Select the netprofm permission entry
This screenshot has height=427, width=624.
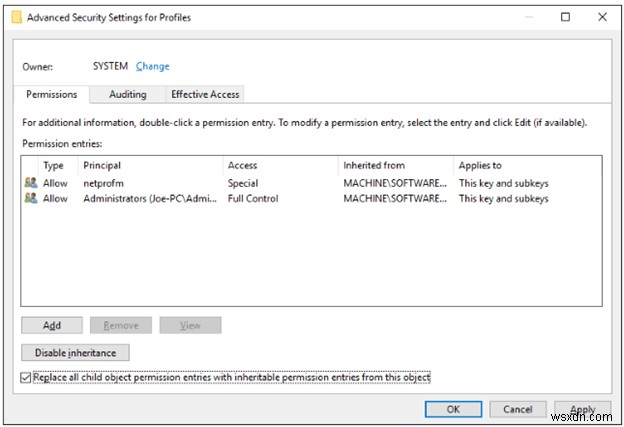(104, 183)
